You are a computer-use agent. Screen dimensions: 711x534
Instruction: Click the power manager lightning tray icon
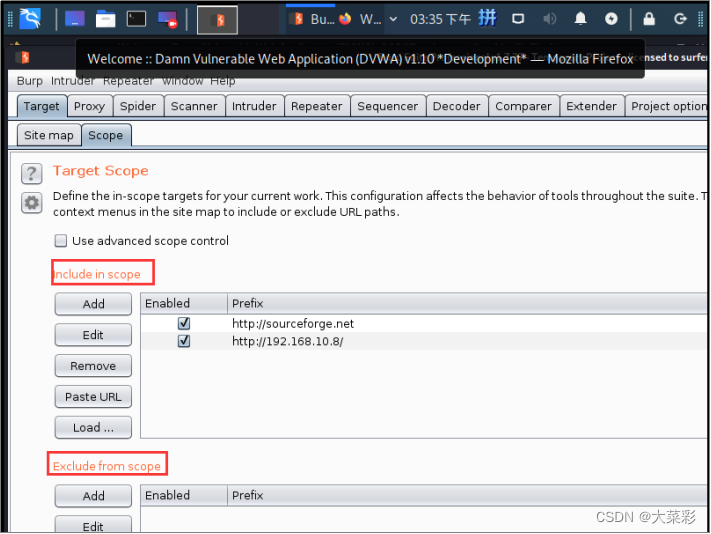tap(611, 19)
